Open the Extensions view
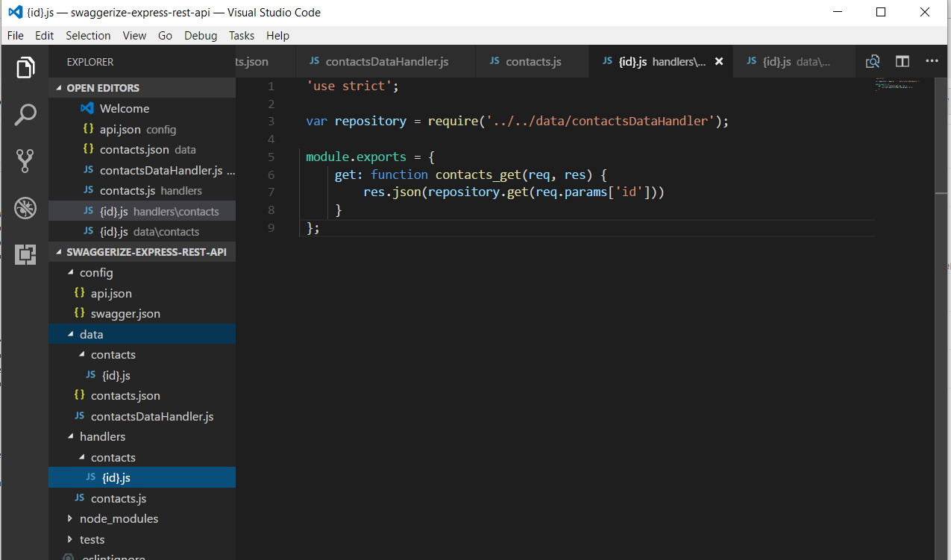The image size is (951, 560). (x=25, y=254)
